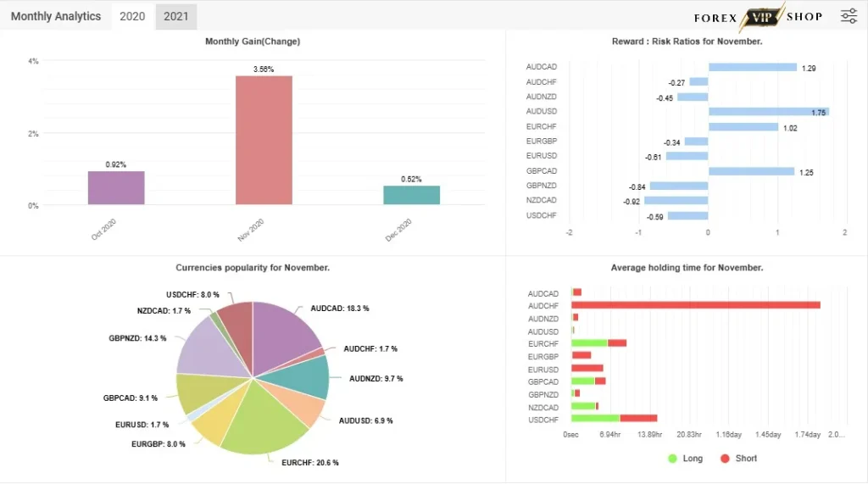Click the 'Monthly Analytics' heading
The image size is (868, 484).
click(56, 17)
